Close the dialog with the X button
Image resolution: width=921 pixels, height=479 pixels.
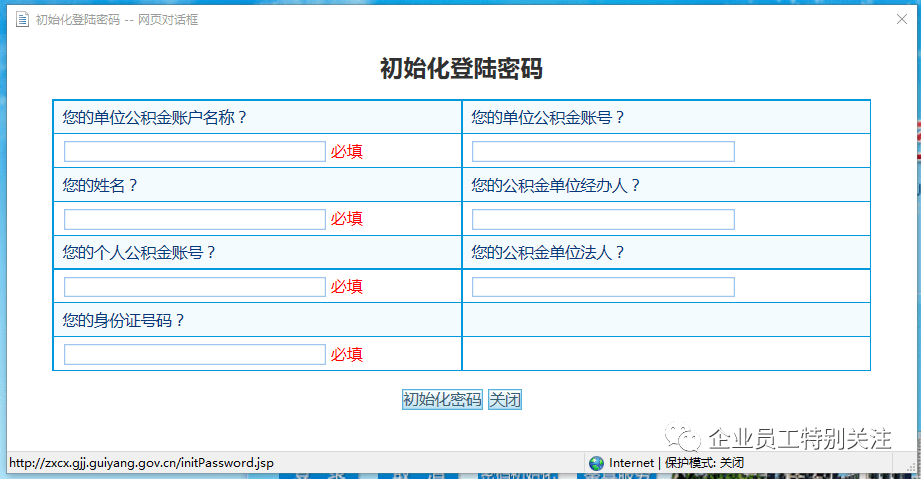902,19
